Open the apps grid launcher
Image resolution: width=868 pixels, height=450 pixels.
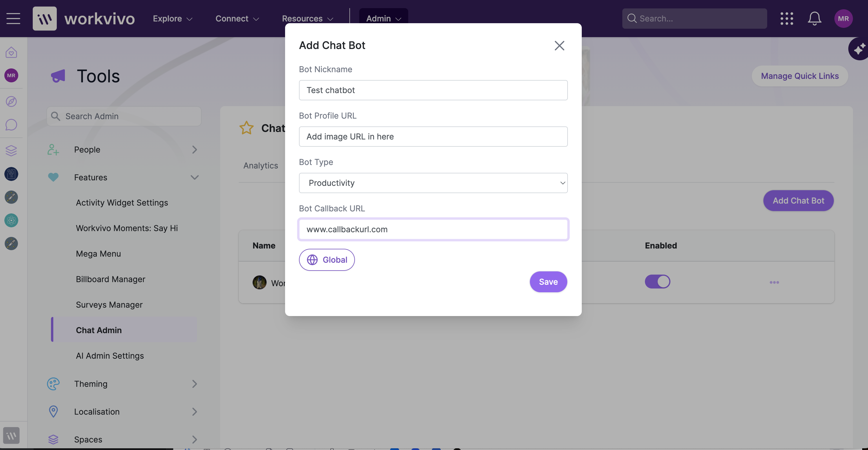point(787,19)
